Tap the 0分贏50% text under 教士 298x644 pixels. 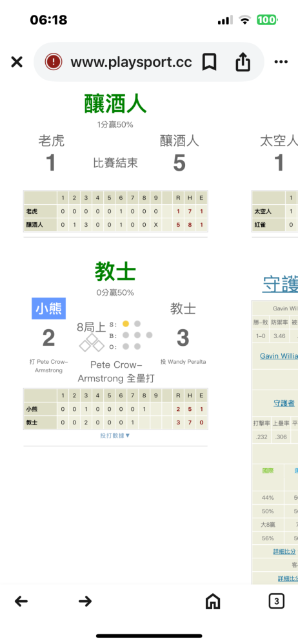[x=115, y=293]
